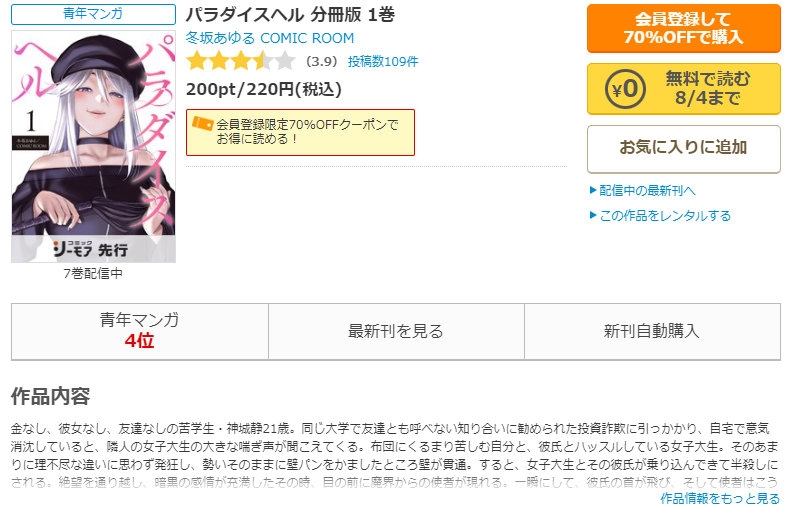This screenshot has height=519, width=793.
Task: Select the 新刊自動購入 tab
Action: (652, 331)
